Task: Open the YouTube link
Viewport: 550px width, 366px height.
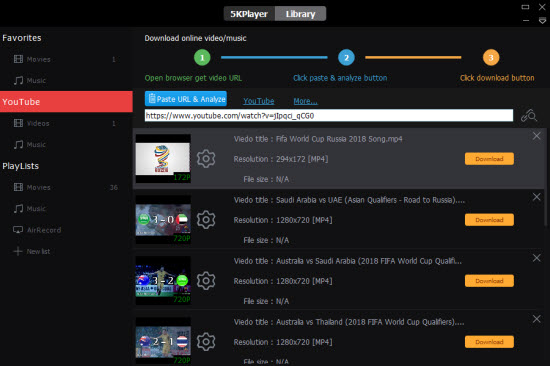Action: (259, 101)
